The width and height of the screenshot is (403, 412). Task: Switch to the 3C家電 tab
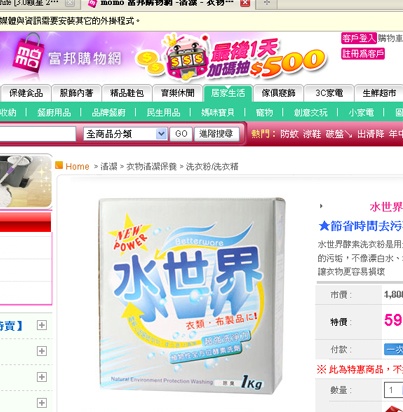[x=329, y=93]
